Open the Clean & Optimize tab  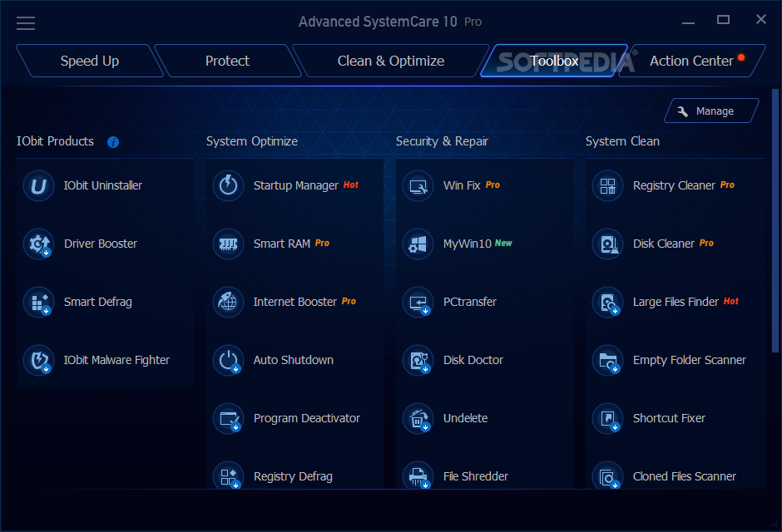pyautogui.click(x=390, y=61)
